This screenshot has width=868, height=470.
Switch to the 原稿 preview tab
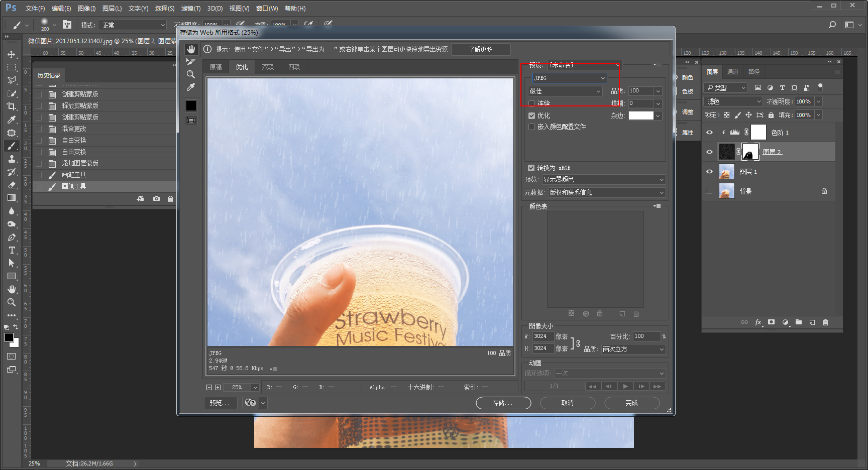pos(216,67)
